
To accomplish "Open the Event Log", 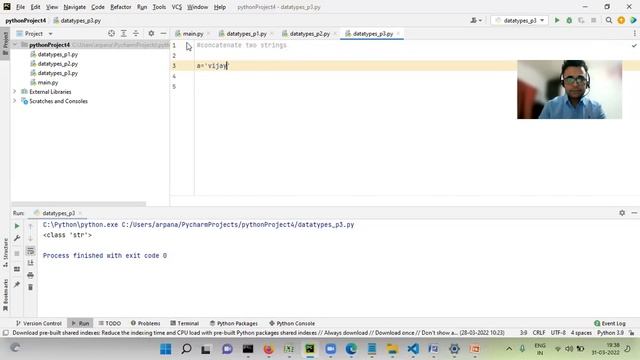I will point(610,323).
